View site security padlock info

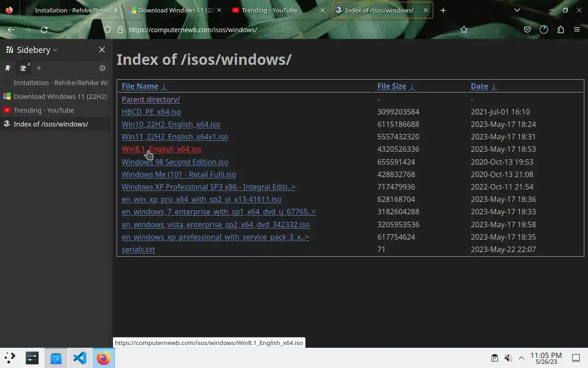pos(120,29)
